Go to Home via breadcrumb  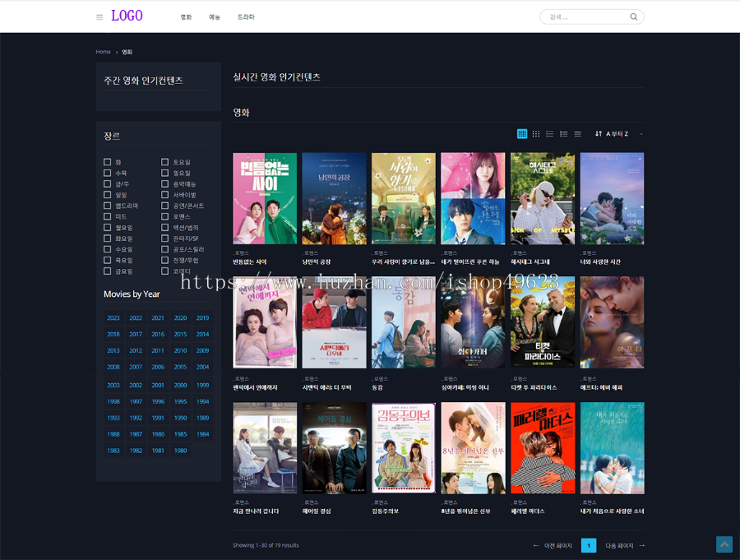click(x=104, y=52)
